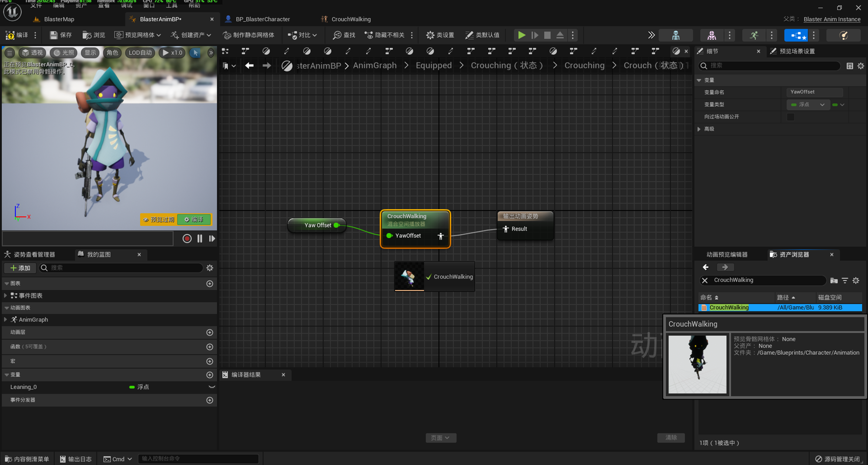The width and height of the screenshot is (868, 465).
Task: Open My Blueprint settings gear
Action: (210, 268)
